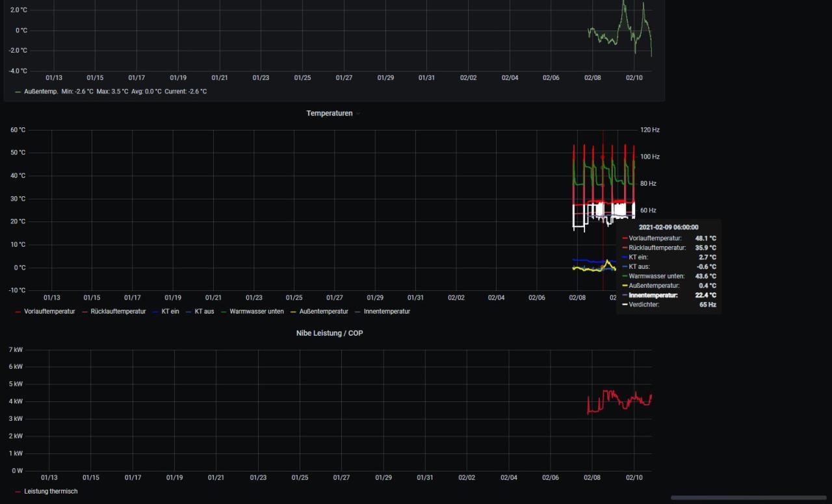
Task: Click the yellow Außentemperatur legend color icon
Action: [293, 312]
